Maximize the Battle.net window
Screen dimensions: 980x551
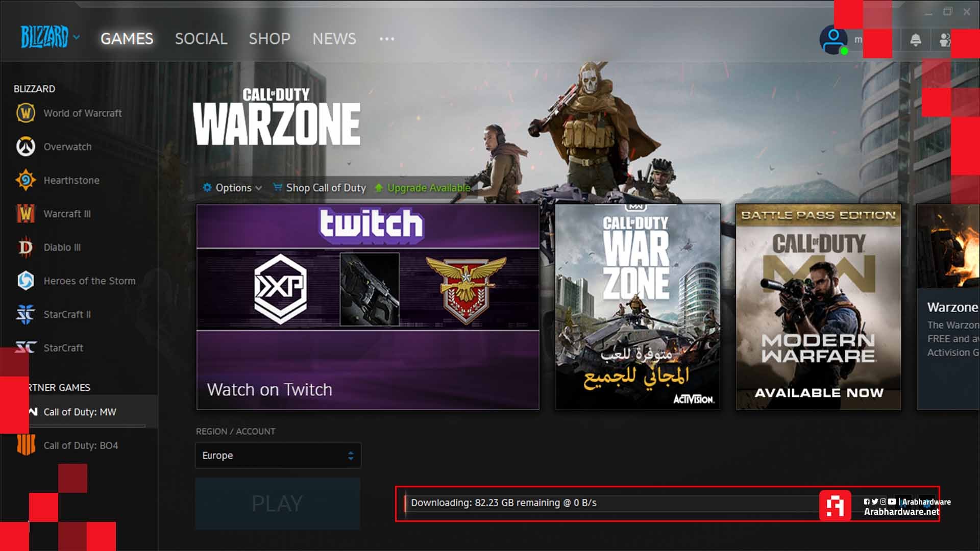pyautogui.click(x=948, y=12)
